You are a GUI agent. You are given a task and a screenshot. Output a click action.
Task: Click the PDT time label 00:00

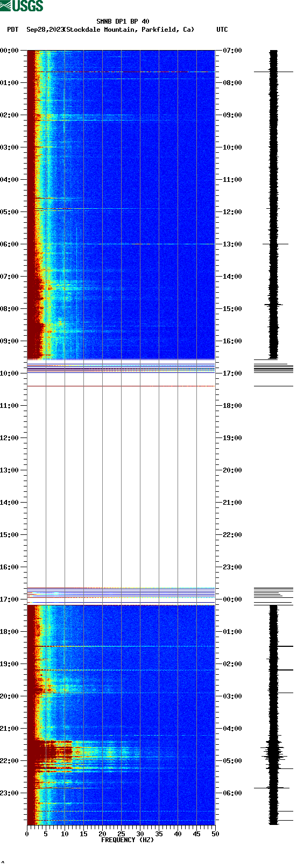click(10, 51)
